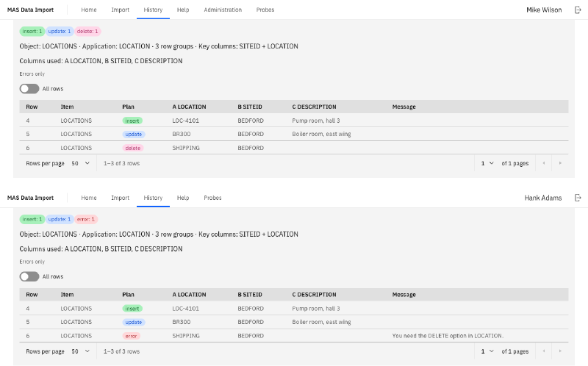Click the Hank Adams user name

point(543,198)
